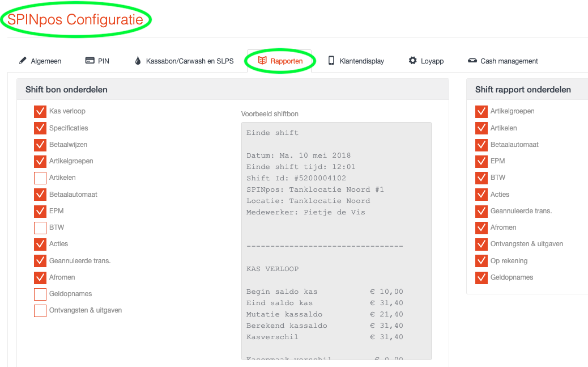Uncheck Geldopnames in Shift rapport onderdelen
The image size is (588, 367).
tap(482, 277)
